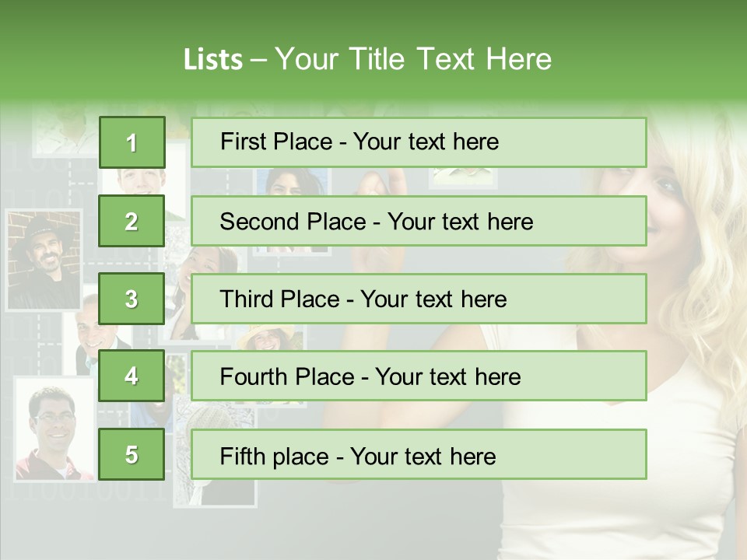The width and height of the screenshot is (747, 560).
Task: Click the slide title text
Action: (x=367, y=59)
